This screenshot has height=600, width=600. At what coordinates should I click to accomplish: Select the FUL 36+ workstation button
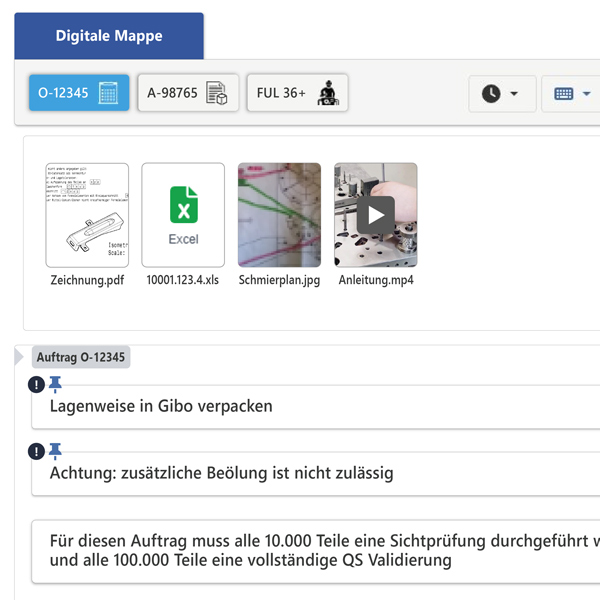(x=297, y=93)
